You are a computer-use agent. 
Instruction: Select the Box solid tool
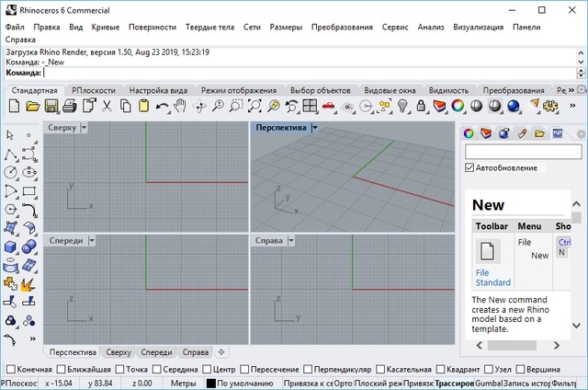pyautogui.click(x=10, y=247)
